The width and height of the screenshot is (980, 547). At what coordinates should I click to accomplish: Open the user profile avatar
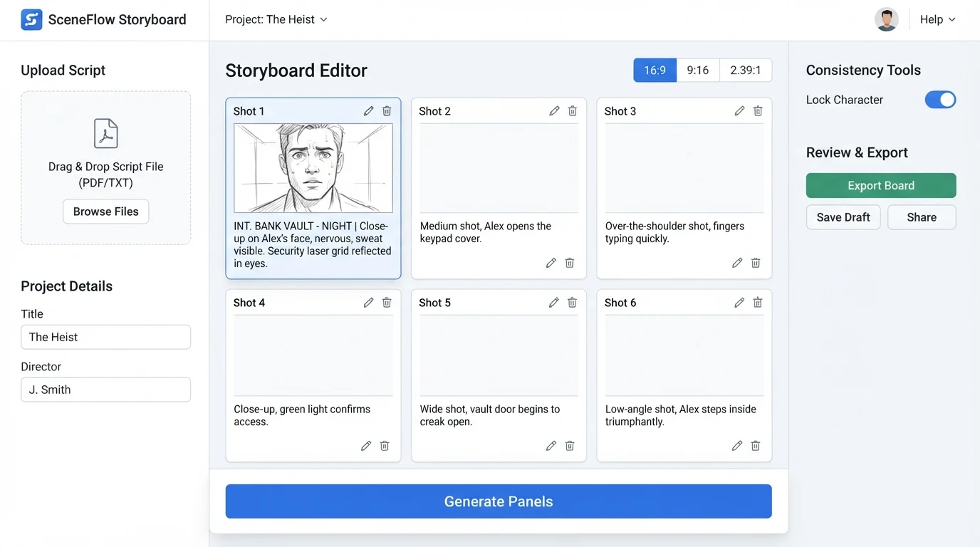(886, 19)
